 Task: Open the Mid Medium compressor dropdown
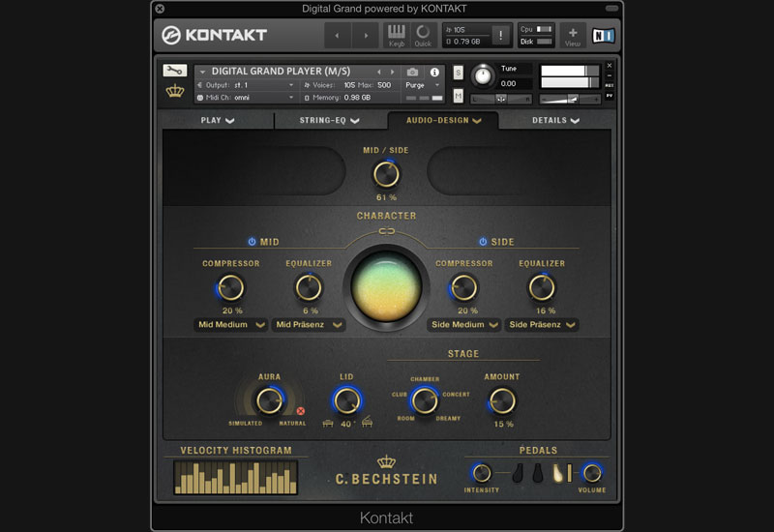click(x=231, y=325)
